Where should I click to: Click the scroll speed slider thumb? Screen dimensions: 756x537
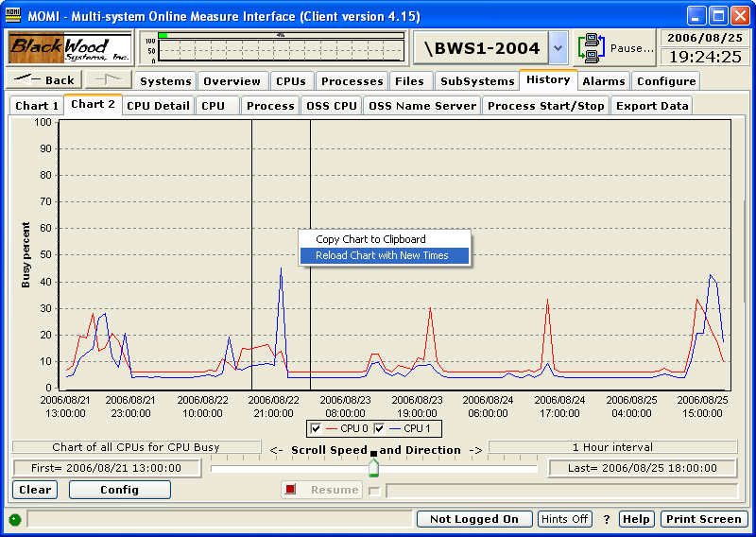(373, 468)
